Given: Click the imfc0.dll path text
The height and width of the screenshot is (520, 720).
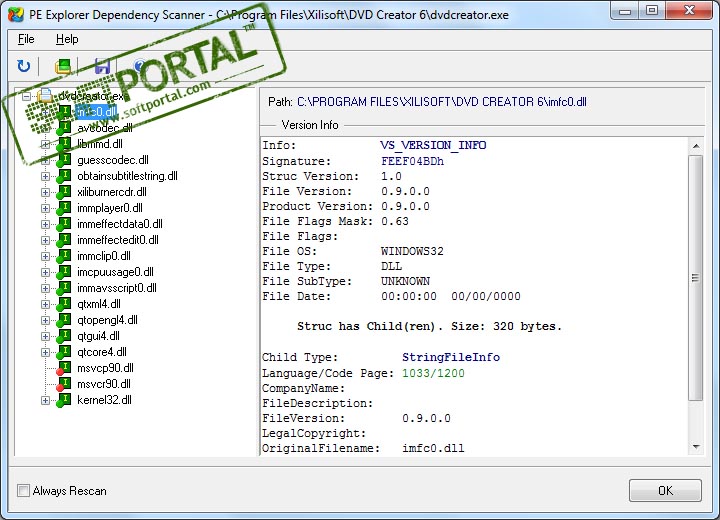Looking at the screenshot, I should click(442, 102).
